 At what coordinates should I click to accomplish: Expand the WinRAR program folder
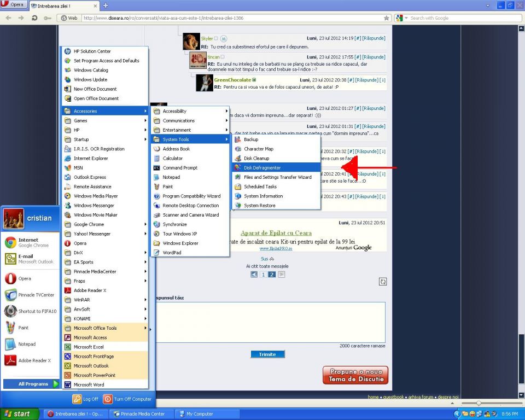[x=105, y=300]
